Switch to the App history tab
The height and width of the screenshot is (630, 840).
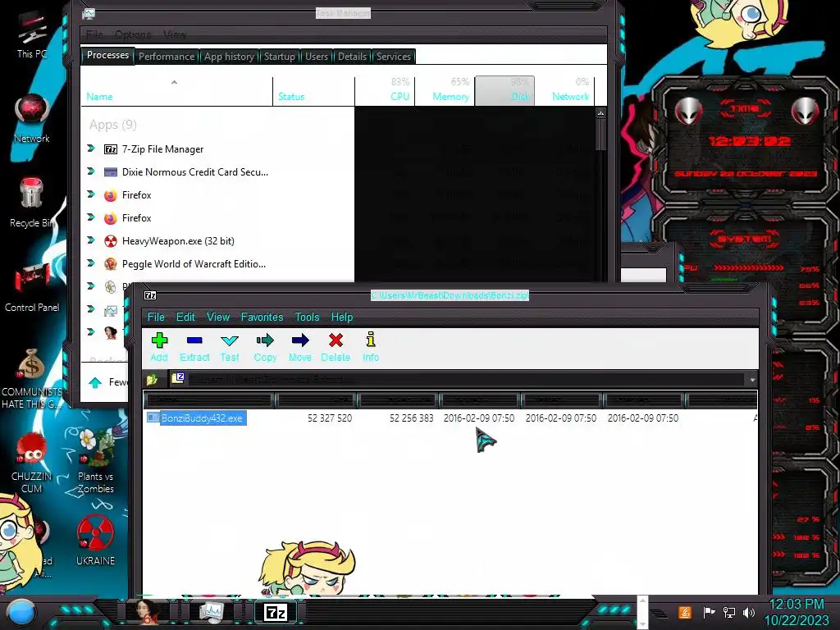229,57
